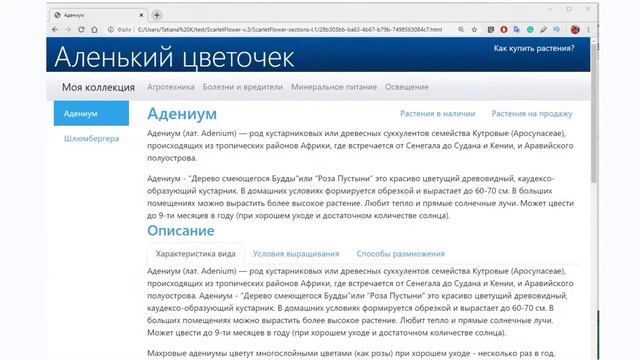Open the Болезни и вредители menu item
Screen dimensions: 640x360
coord(243,87)
